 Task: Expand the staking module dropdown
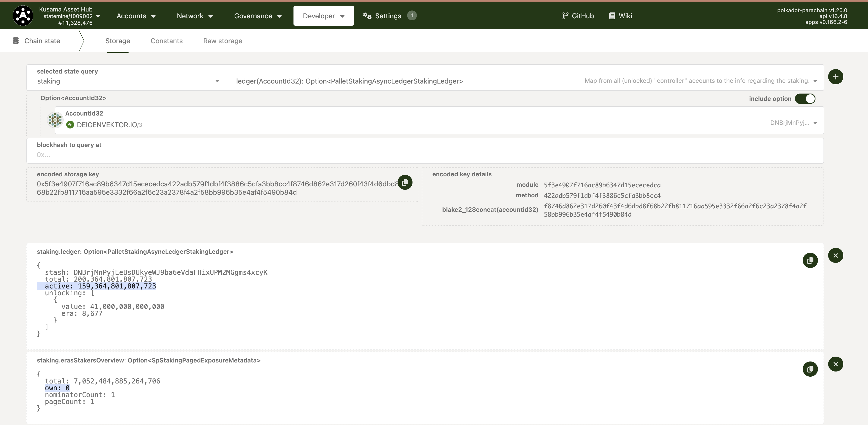217,81
